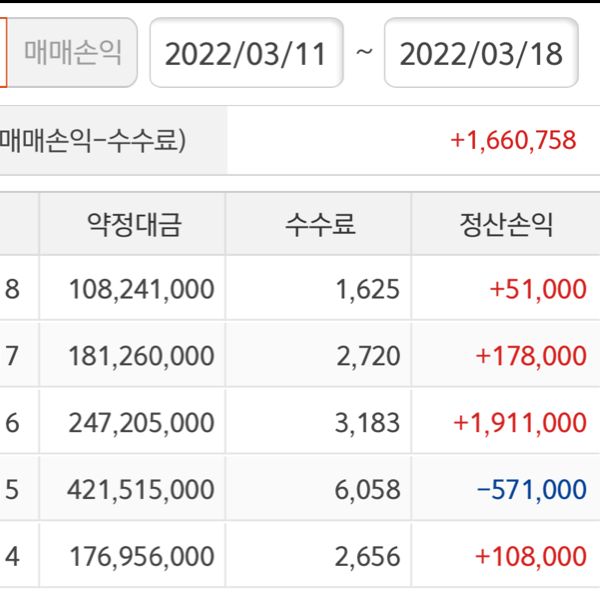The width and height of the screenshot is (600, 600).
Task: Select the 매매손익 tab
Action: 72,51
